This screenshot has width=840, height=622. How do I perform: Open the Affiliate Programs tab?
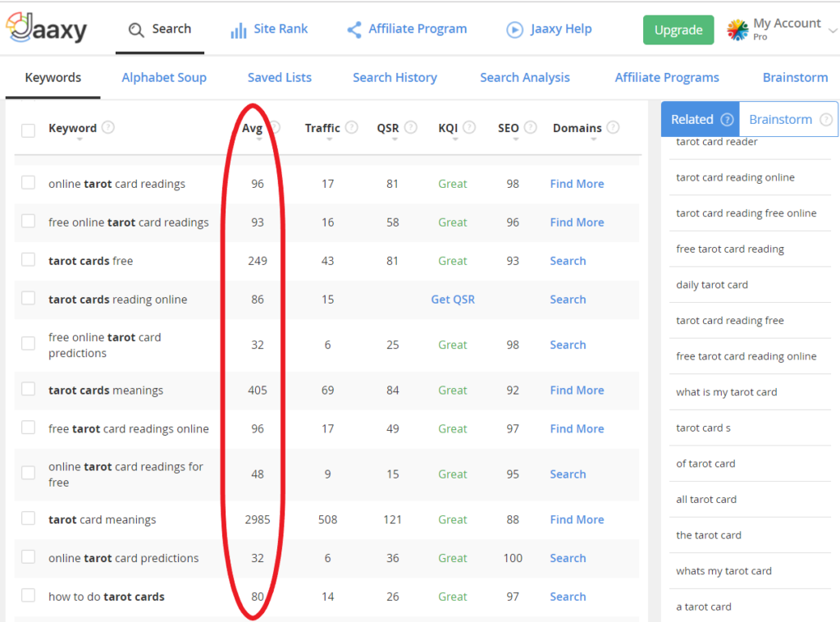(667, 78)
